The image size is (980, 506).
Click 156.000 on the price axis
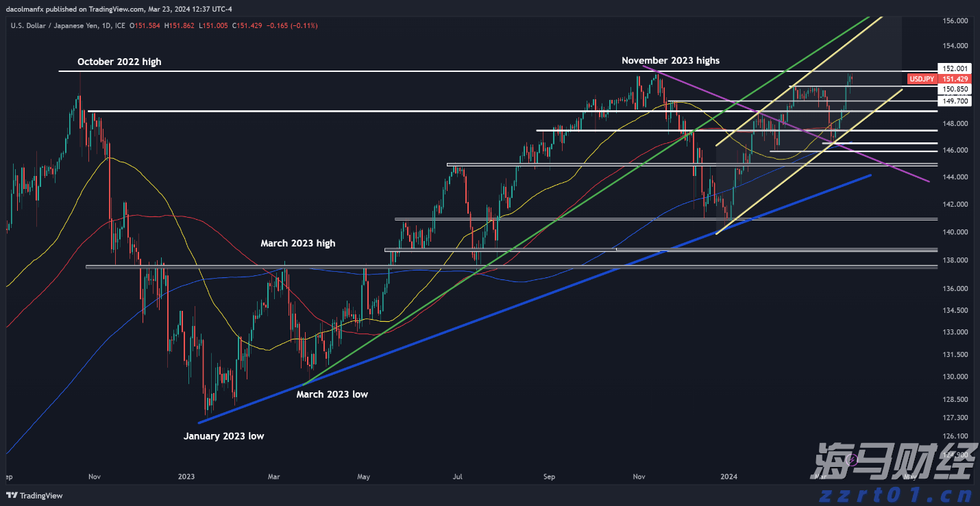click(x=955, y=21)
